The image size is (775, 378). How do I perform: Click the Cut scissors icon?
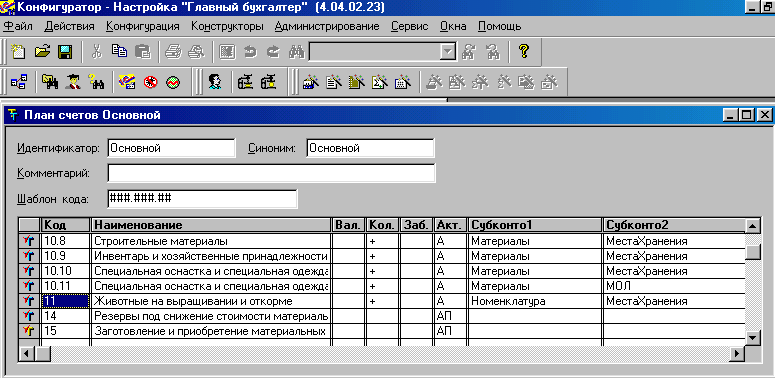pyautogui.click(x=97, y=52)
